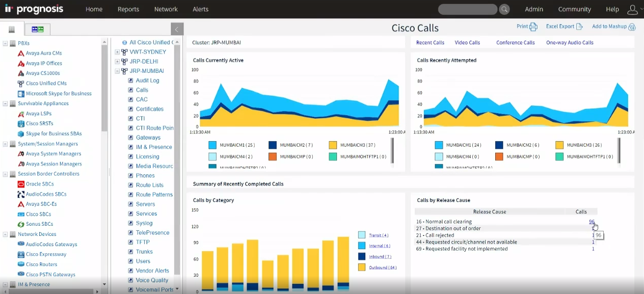Expand the JRP-DELHI cluster node

click(x=117, y=62)
